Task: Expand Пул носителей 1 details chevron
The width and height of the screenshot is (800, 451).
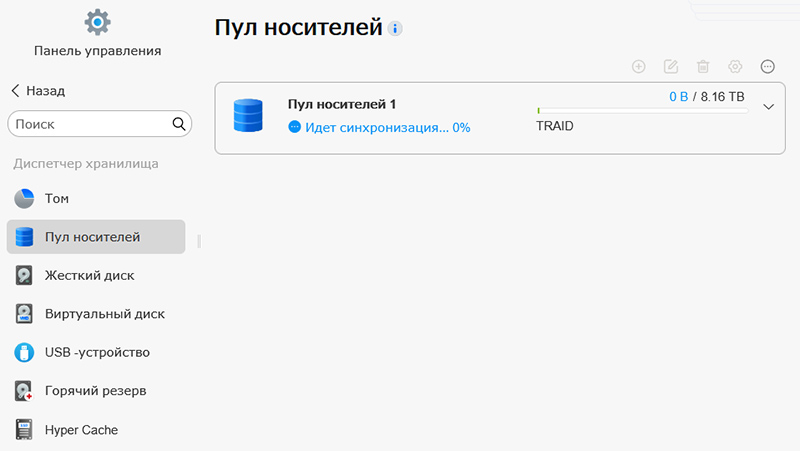Action: coord(768,107)
